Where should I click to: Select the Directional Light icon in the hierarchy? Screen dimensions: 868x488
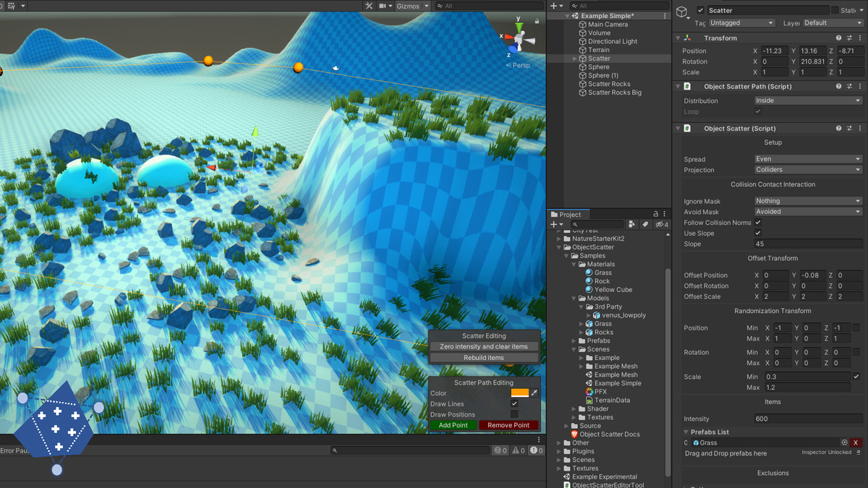tap(582, 41)
